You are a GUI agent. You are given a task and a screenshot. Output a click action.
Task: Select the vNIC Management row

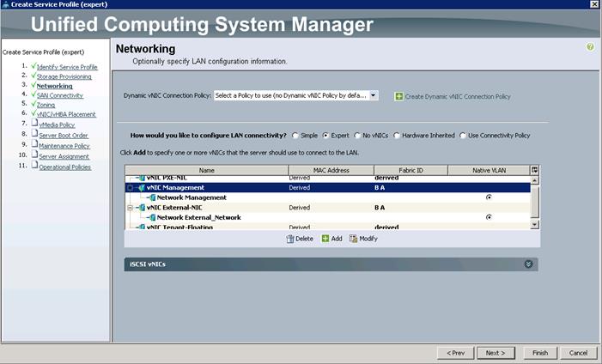point(328,188)
